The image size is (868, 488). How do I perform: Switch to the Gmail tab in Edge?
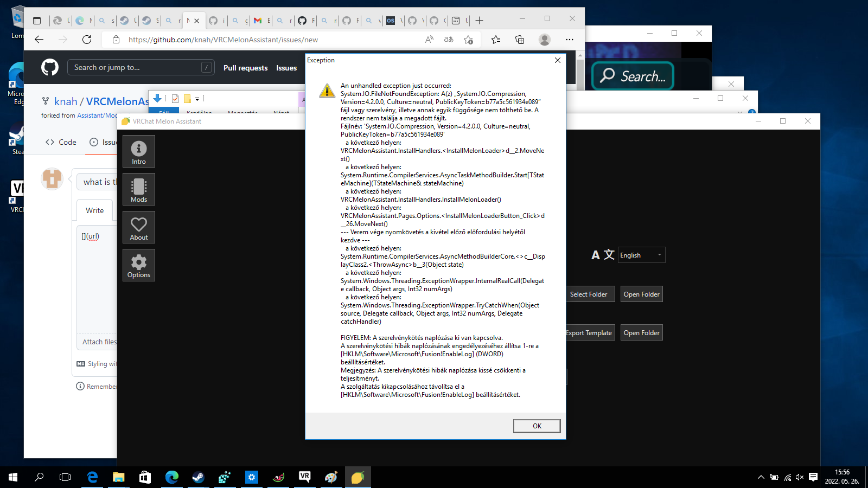(258, 21)
